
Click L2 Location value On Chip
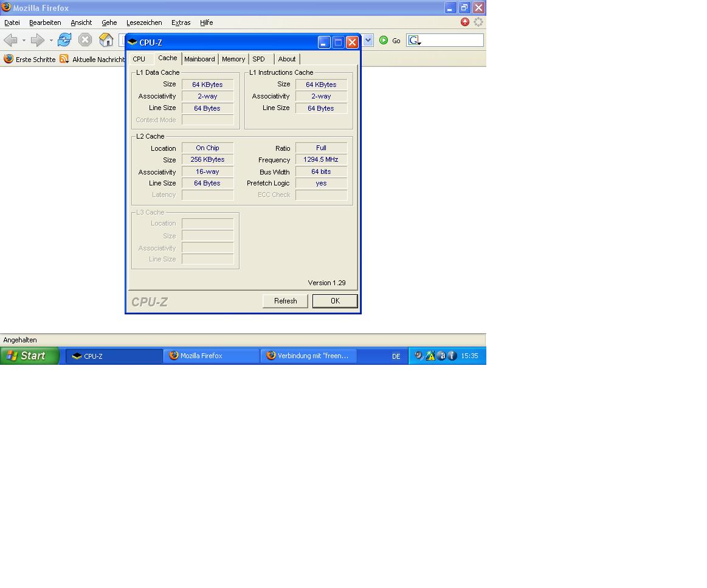(x=207, y=148)
